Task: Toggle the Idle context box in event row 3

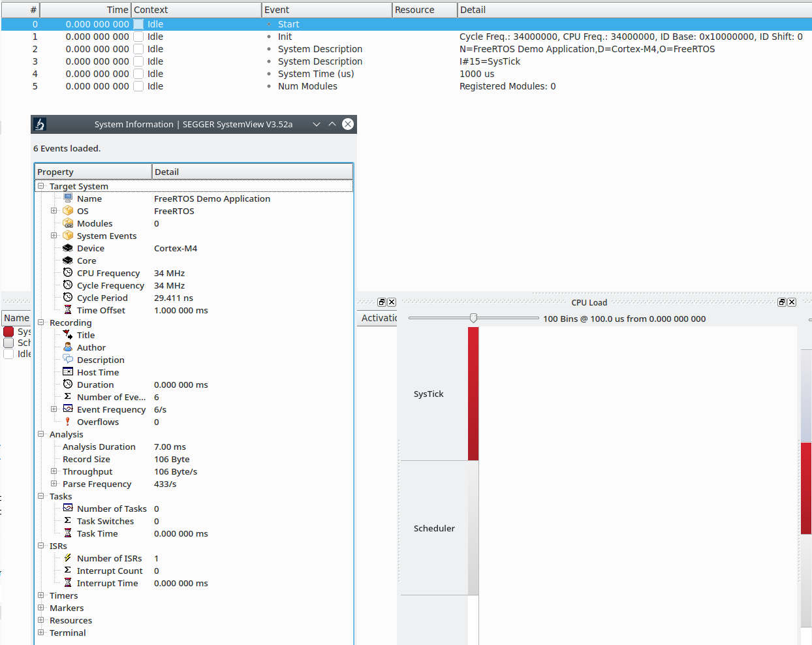Action: [138, 61]
